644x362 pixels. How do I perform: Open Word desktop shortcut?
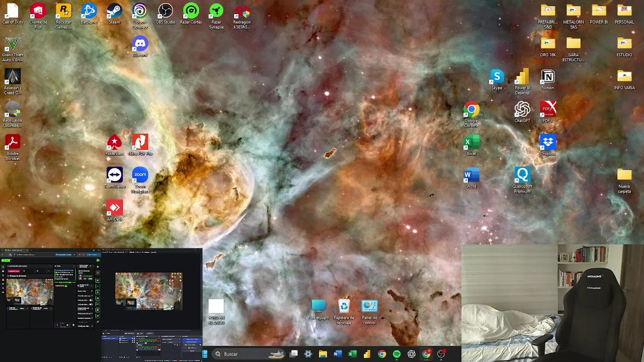coord(471,178)
